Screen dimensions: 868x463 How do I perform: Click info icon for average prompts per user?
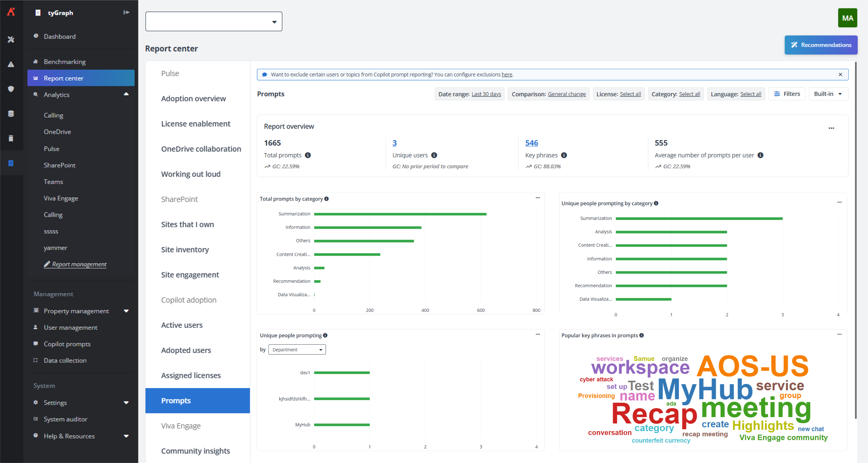click(x=760, y=155)
